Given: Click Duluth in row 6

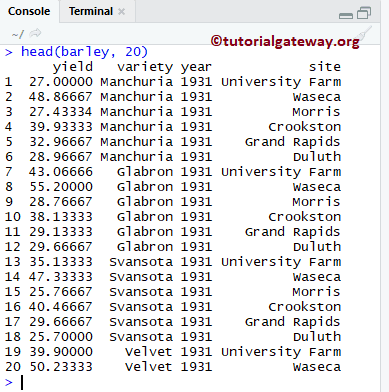Looking at the screenshot, I should (x=317, y=157).
